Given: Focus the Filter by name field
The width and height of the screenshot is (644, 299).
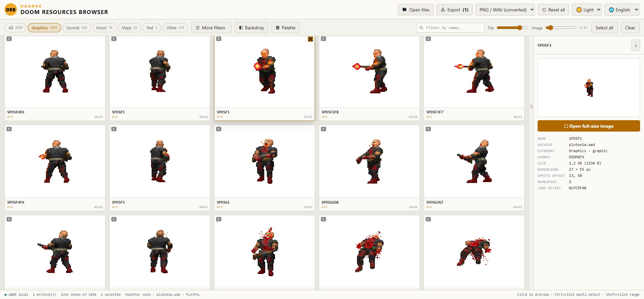Looking at the screenshot, I should point(450,28).
